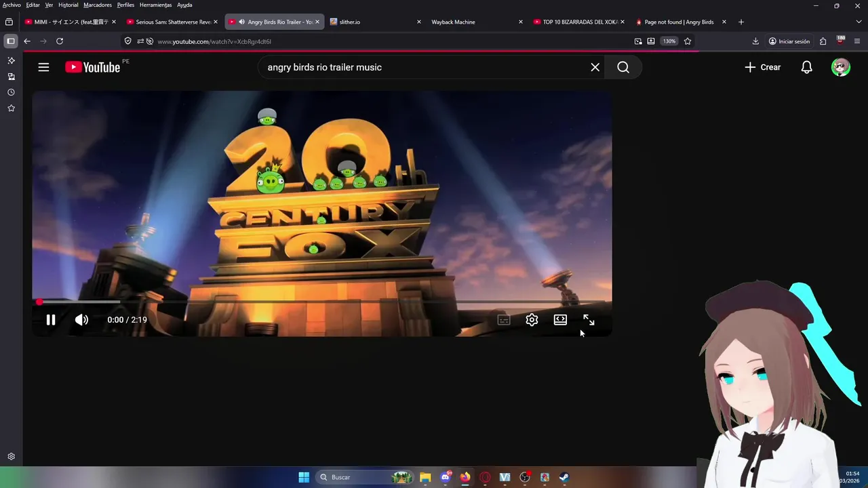Screen dimensions: 868x488
Task: Seek on the red video progress bar
Action: pyautogui.click(x=322, y=302)
